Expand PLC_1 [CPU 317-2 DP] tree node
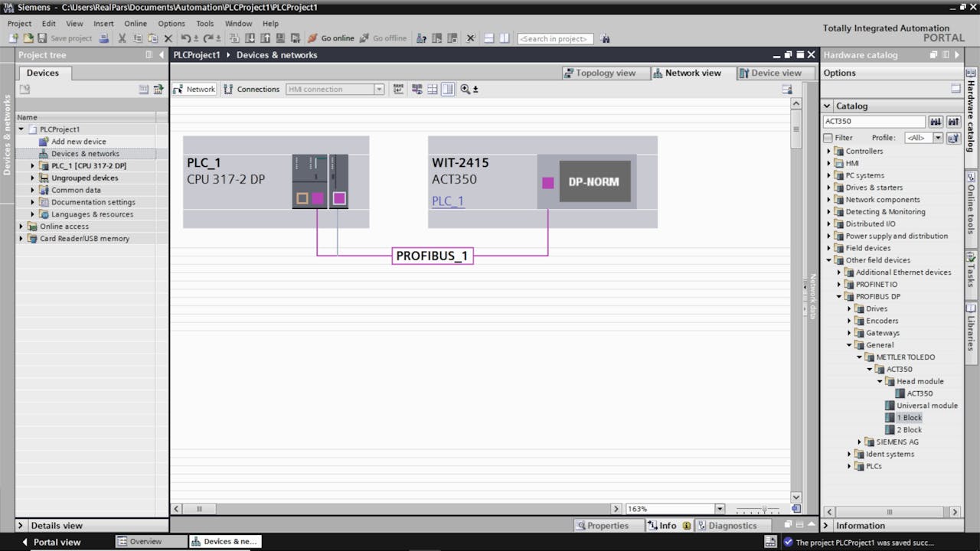Screen dimensions: 980x551 32,165
